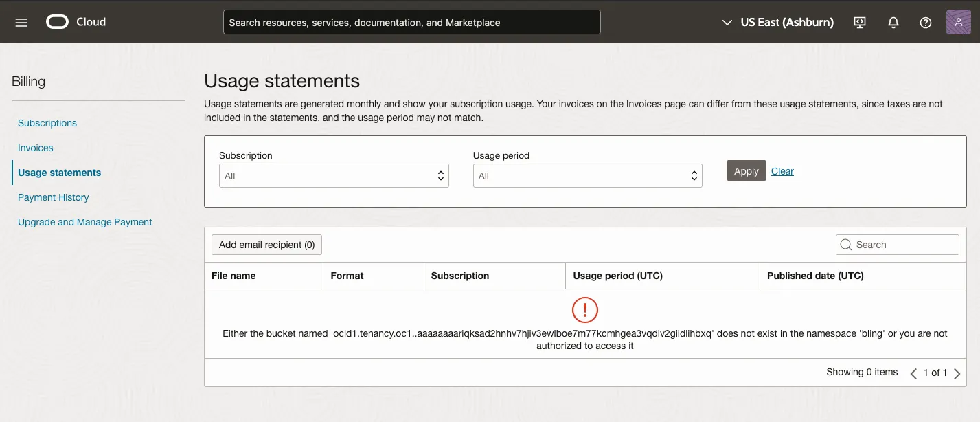Image resolution: width=980 pixels, height=422 pixels.
Task: Open the Help question mark icon
Action: coord(925,22)
